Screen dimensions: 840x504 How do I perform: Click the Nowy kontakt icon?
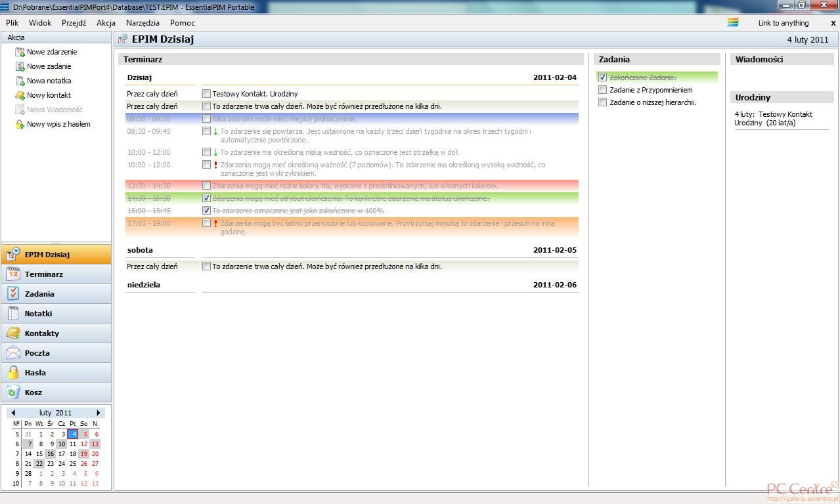[x=20, y=95]
